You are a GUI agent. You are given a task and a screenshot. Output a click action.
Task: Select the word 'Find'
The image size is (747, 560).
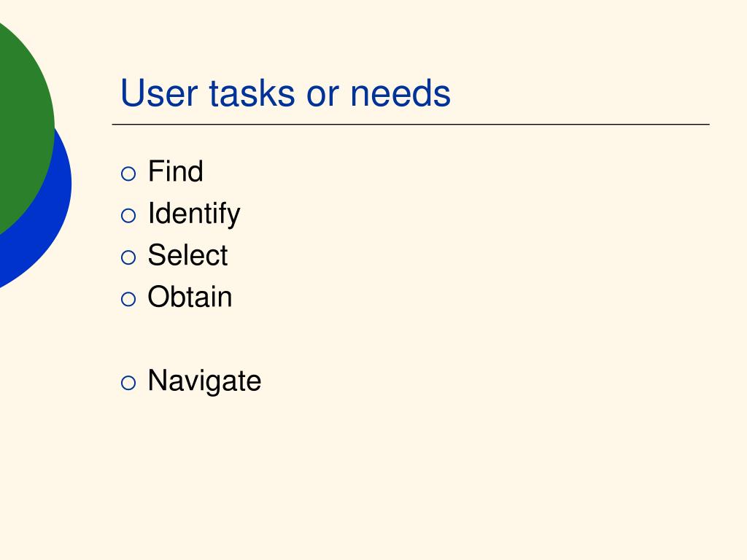point(175,171)
